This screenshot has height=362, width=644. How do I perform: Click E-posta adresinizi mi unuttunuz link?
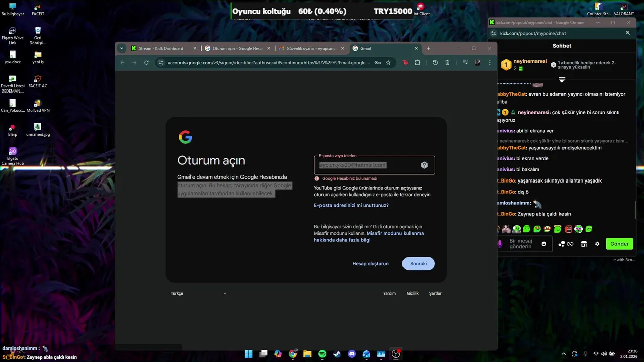click(x=351, y=205)
